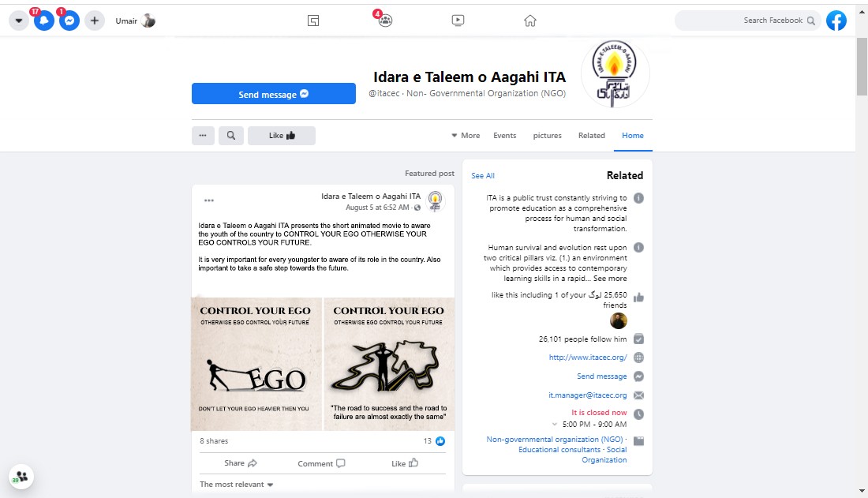Open post timestamp August 5 at 6:52 AM
This screenshot has width=868, height=498.
pyautogui.click(x=377, y=208)
